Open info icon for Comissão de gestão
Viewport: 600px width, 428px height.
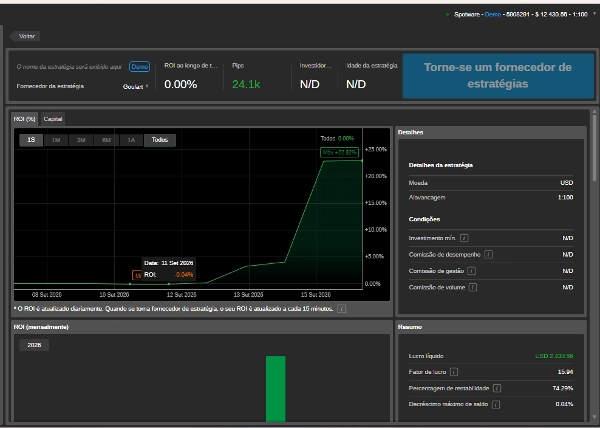point(472,271)
